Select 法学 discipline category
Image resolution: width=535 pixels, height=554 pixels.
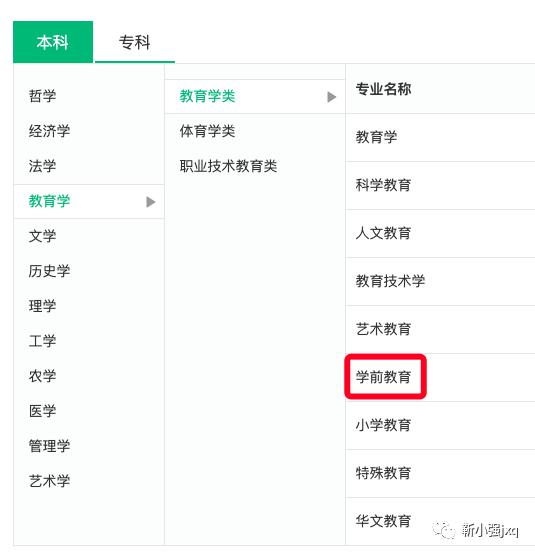(42, 166)
